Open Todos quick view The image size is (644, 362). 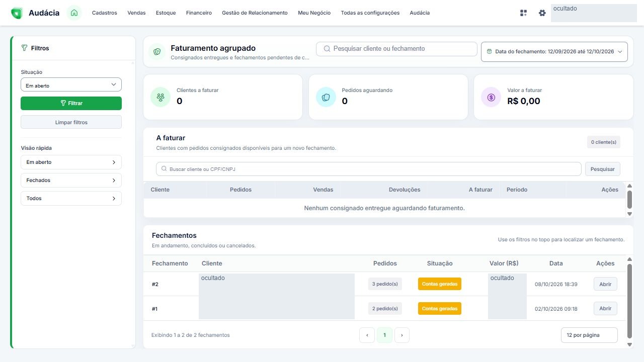click(71, 199)
